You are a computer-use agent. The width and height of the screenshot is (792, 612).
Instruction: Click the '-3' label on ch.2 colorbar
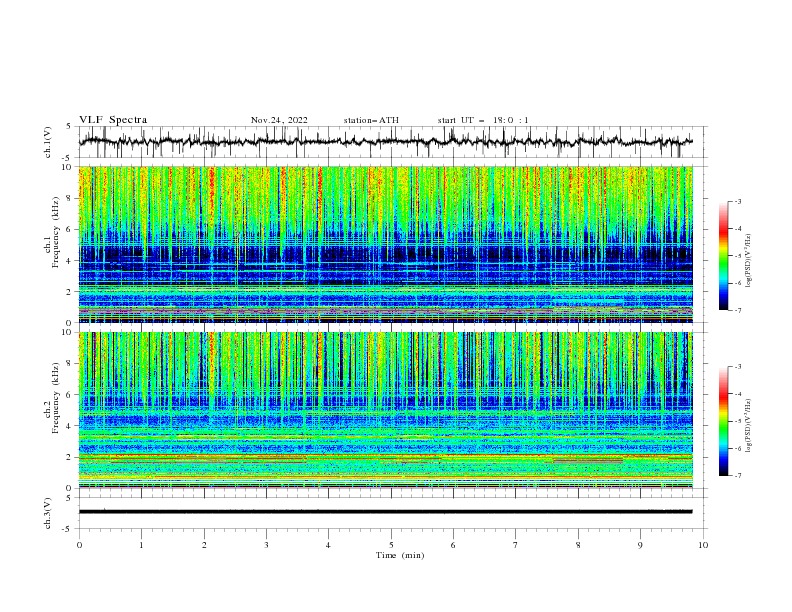(x=738, y=367)
